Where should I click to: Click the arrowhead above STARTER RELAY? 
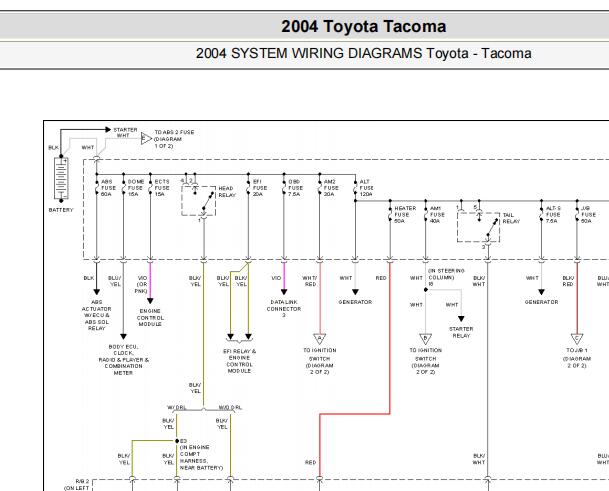tap(461, 319)
